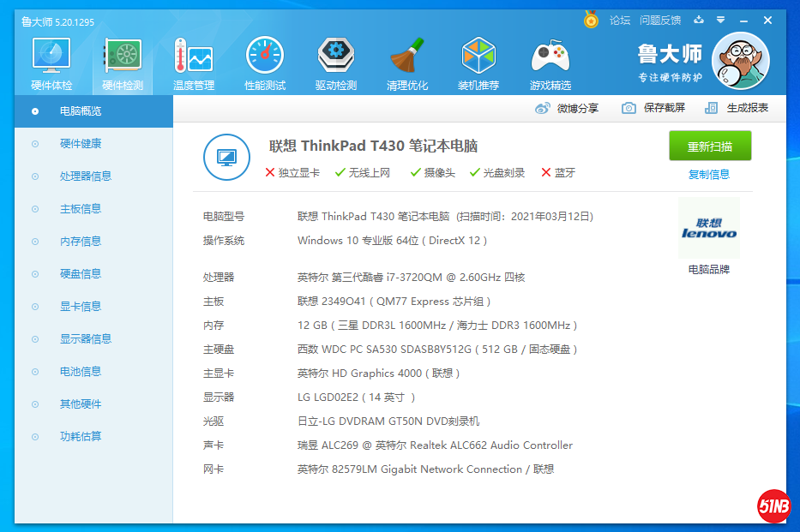Viewport: 800px width, 532px height.
Task: Click the download tray icon in title bar
Action: (699, 20)
